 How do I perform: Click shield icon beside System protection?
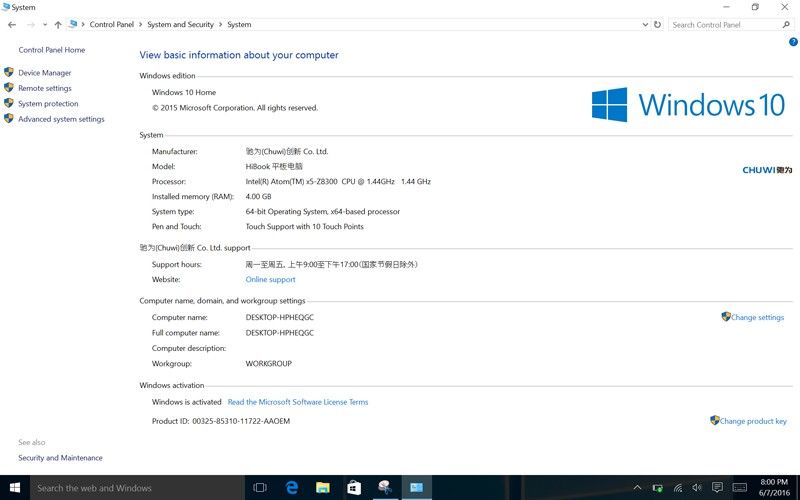(9, 103)
